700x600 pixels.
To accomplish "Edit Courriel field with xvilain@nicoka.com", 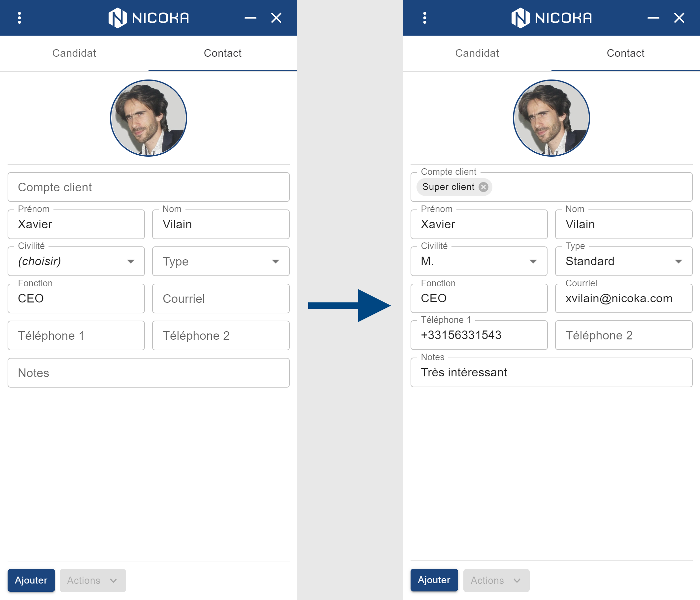I will point(624,299).
